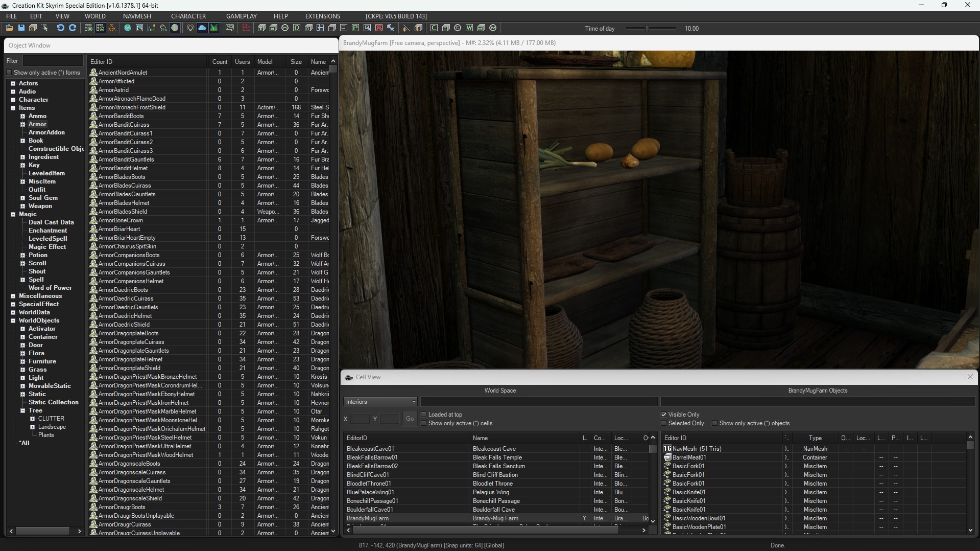Open the CHARACTER menu
The height and width of the screenshot is (551, 980).
(x=188, y=16)
